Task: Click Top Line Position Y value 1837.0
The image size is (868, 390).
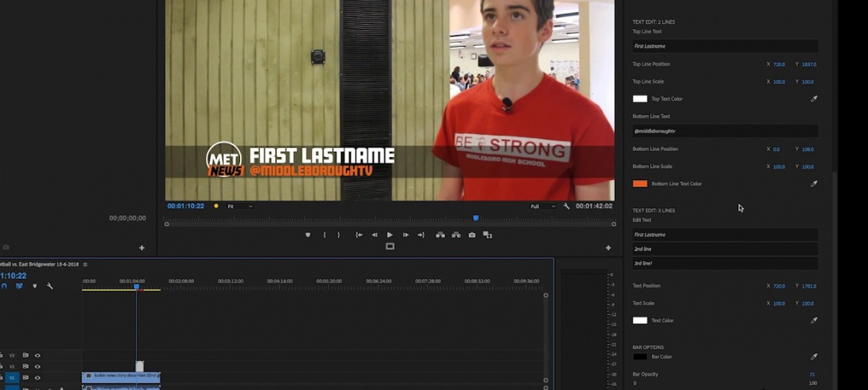Action: (809, 64)
